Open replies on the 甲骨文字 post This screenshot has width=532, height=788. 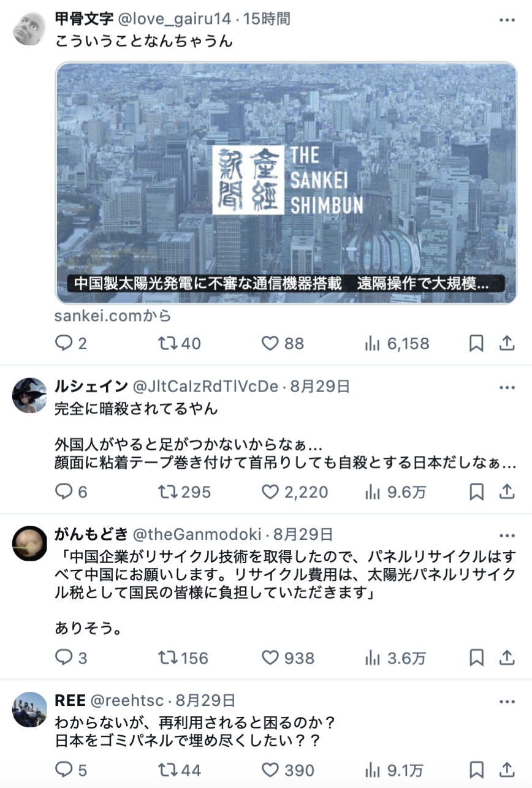(70, 344)
